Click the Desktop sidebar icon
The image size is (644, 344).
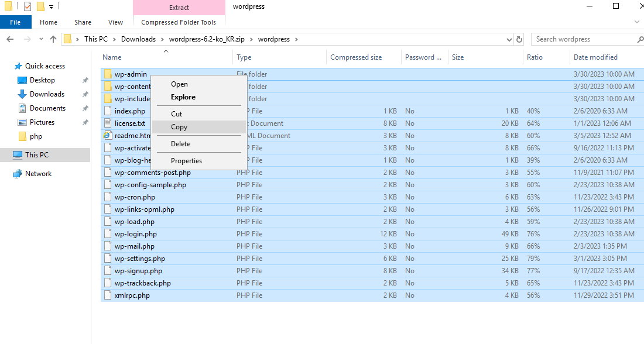pos(22,80)
